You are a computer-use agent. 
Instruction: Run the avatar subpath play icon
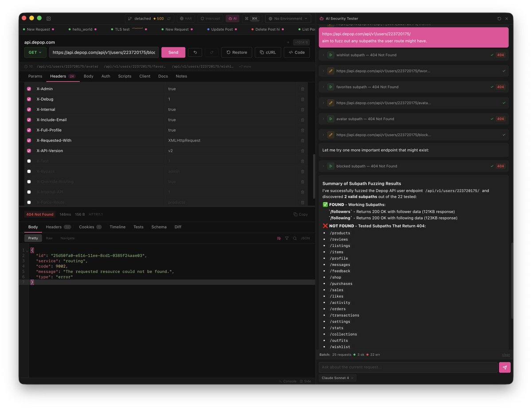330,119
